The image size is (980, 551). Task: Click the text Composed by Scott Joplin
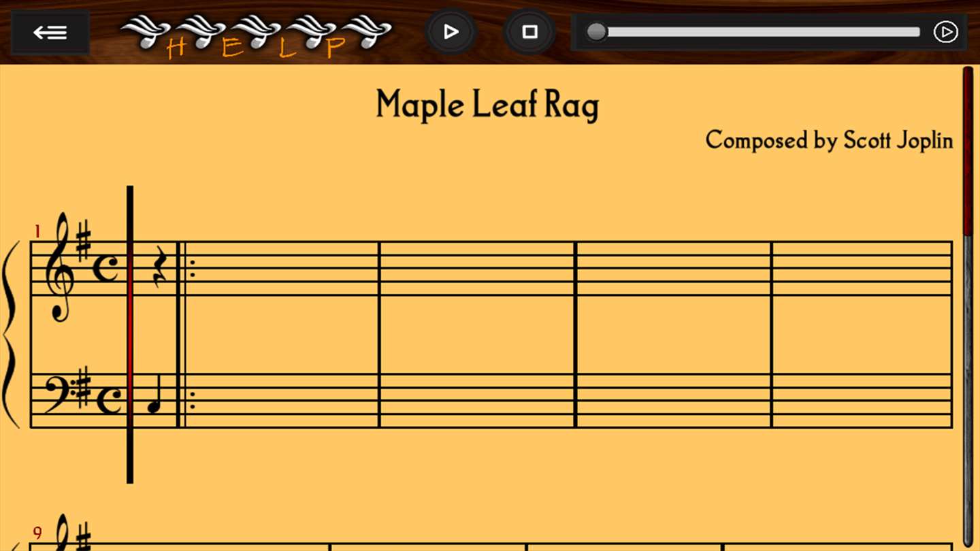(x=829, y=140)
